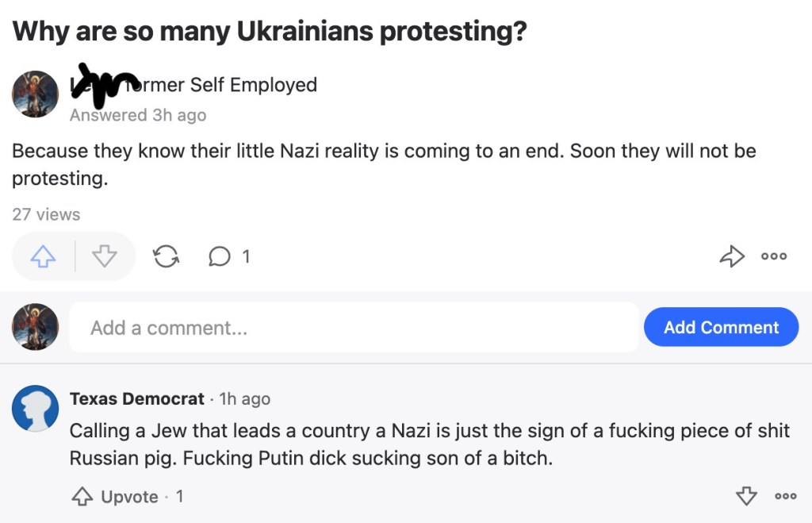Open comments via the speech bubble icon

(x=220, y=256)
